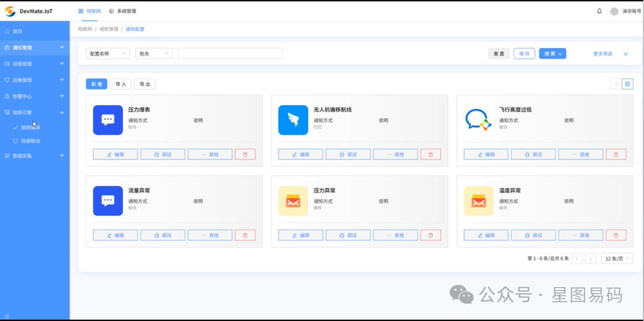Delete the 压力异常 config

(431, 235)
